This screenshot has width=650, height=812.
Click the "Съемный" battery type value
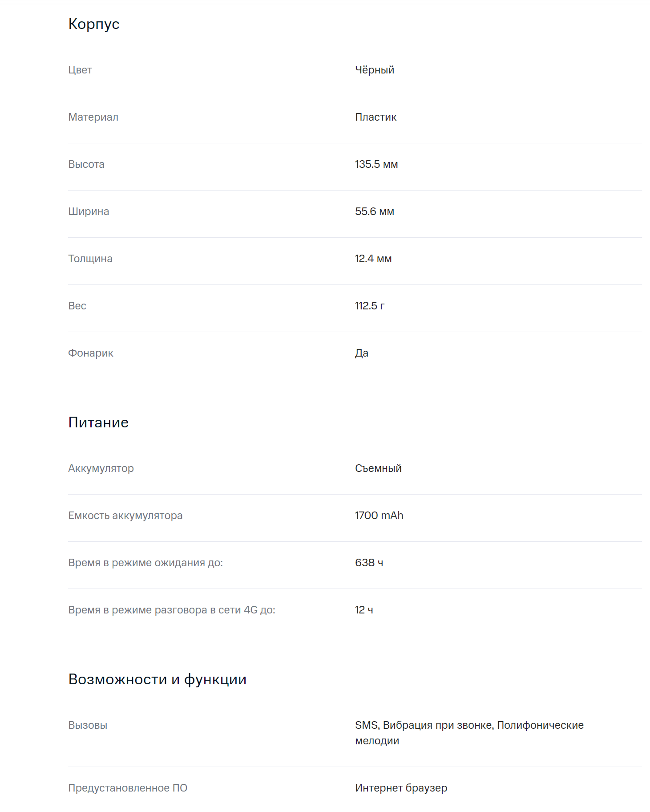tap(378, 468)
